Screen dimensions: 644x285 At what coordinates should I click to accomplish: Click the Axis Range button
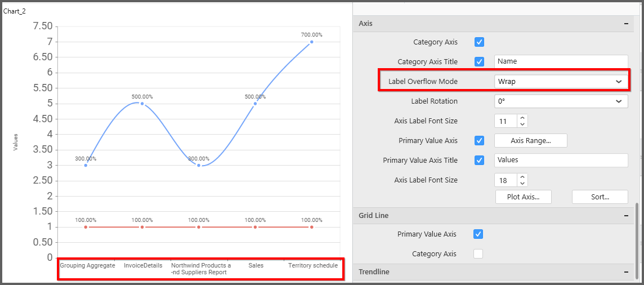(530, 141)
